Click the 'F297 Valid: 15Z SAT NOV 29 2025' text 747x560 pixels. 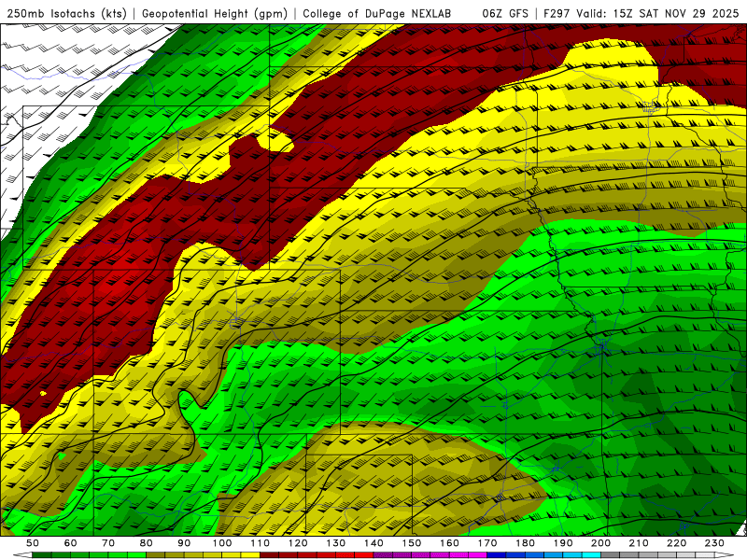pos(641,13)
